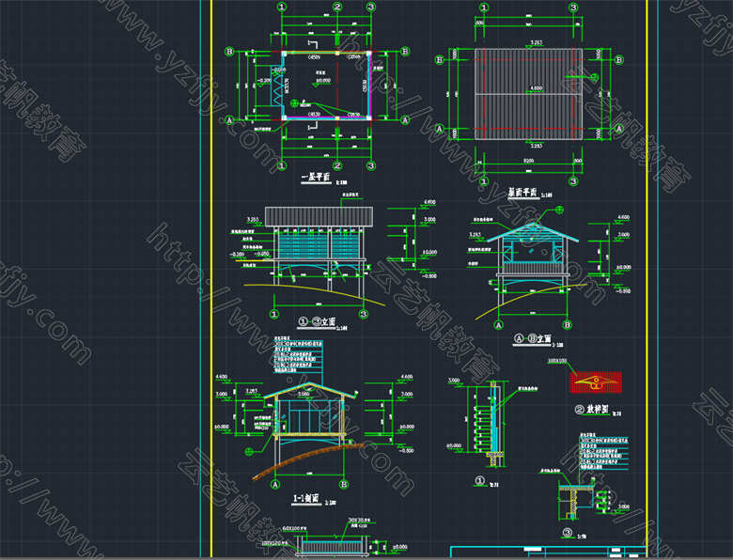This screenshot has height=560, width=733.
Task: Select the ①-③立面 elevation title
Action: pyautogui.click(x=317, y=321)
